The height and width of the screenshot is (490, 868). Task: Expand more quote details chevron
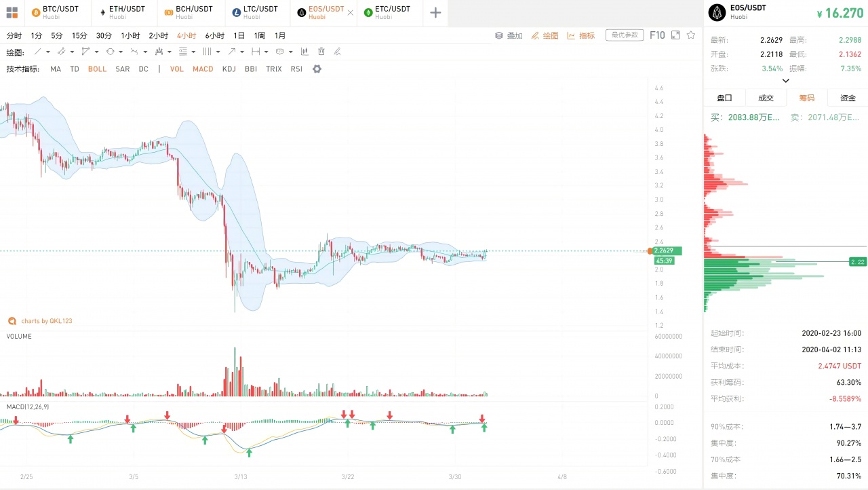786,81
